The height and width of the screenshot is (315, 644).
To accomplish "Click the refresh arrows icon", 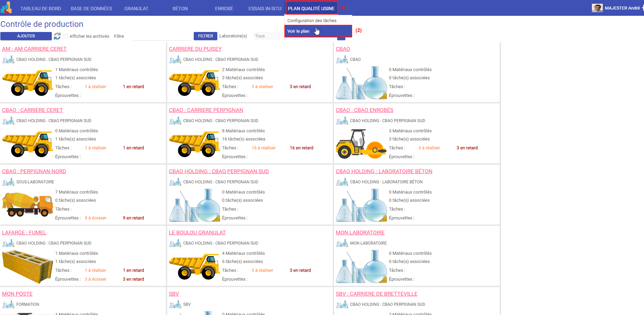I will coord(57,36).
